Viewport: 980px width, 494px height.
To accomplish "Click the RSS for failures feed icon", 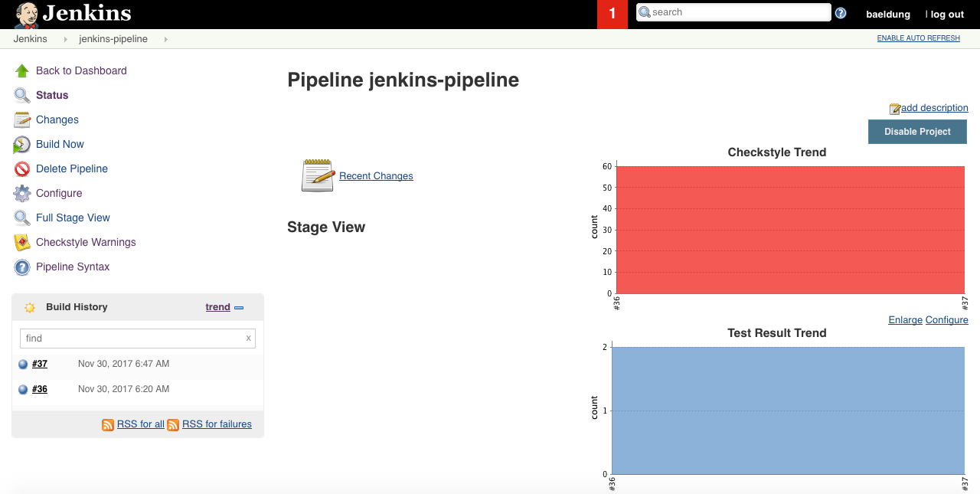I will pos(174,424).
